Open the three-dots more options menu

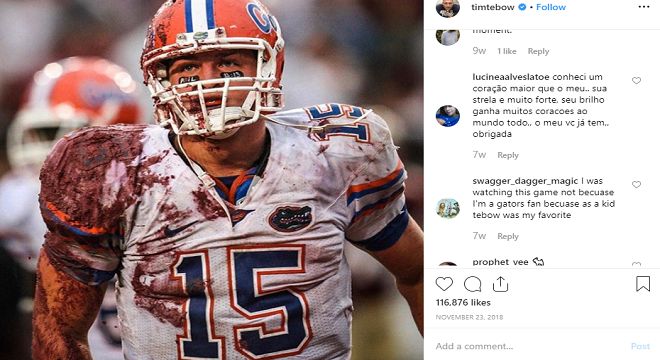coord(644,7)
